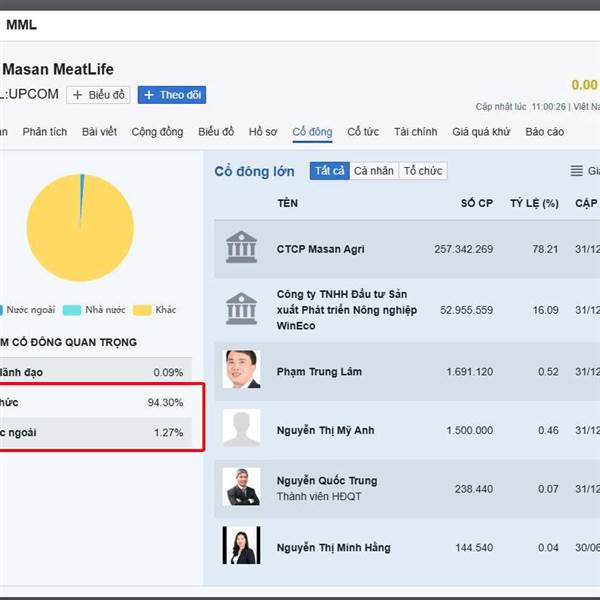The image size is (600, 600).
Task: Toggle Khác legend swatch
Action: click(x=142, y=310)
